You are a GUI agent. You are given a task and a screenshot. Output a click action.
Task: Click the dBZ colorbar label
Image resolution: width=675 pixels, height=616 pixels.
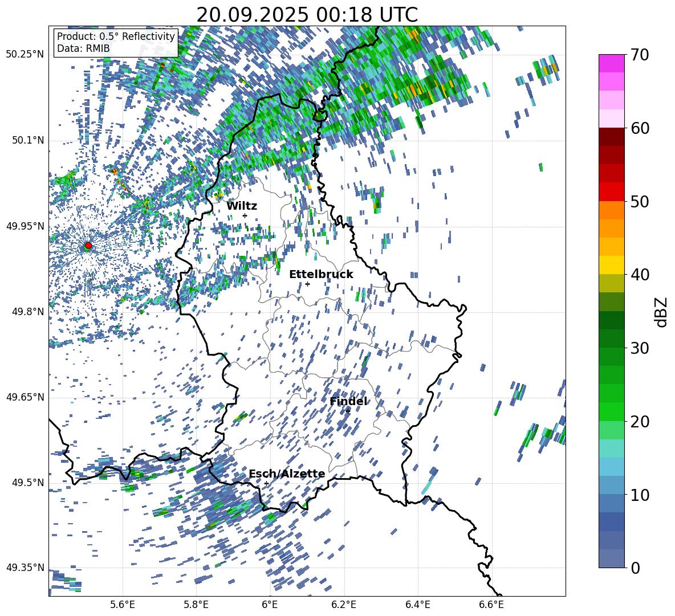coord(661,312)
